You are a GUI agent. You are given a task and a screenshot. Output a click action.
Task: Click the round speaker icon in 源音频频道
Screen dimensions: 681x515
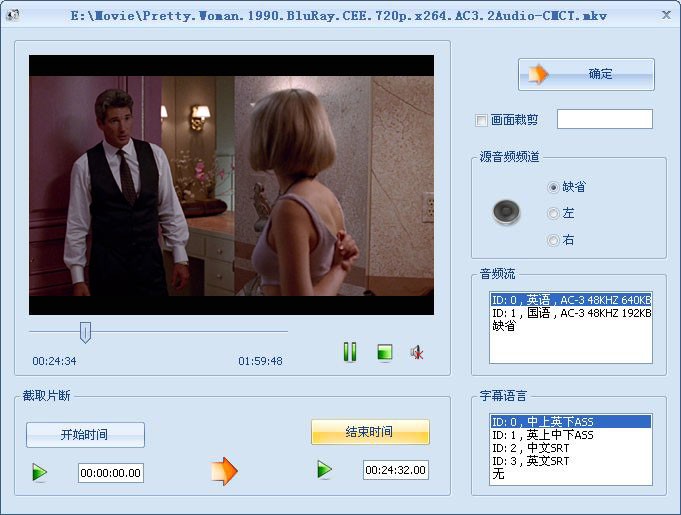(506, 212)
